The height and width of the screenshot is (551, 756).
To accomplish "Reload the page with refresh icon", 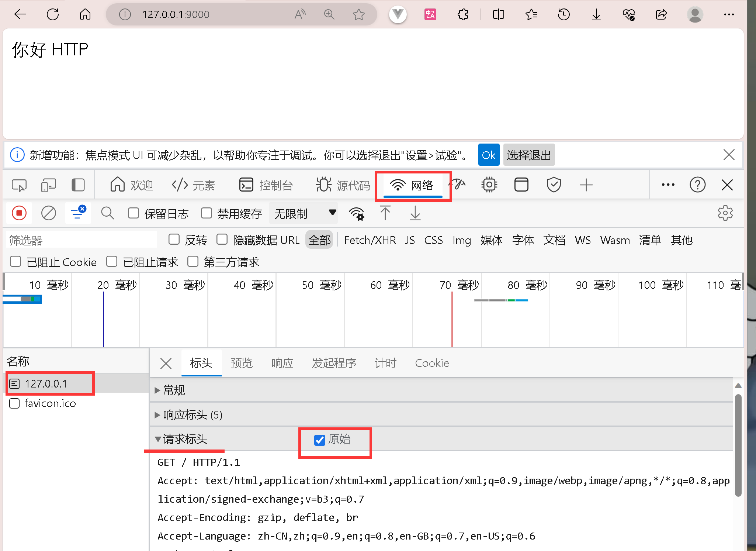I will [53, 14].
